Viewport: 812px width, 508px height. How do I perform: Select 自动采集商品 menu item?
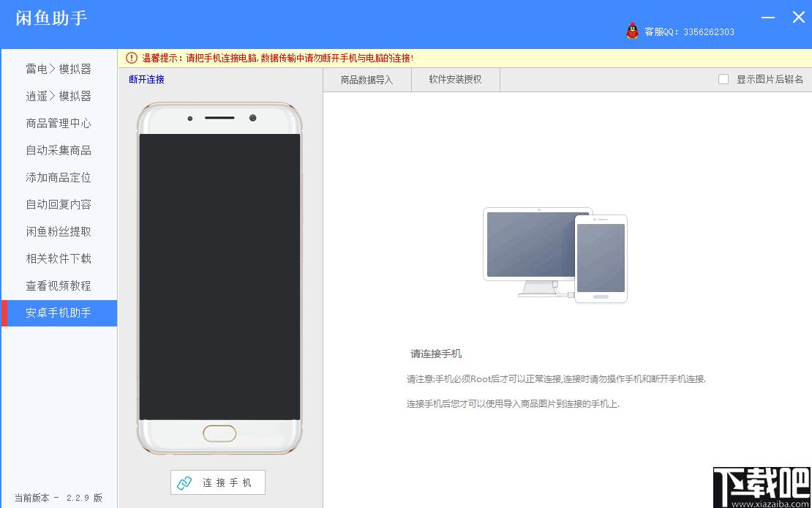59,150
